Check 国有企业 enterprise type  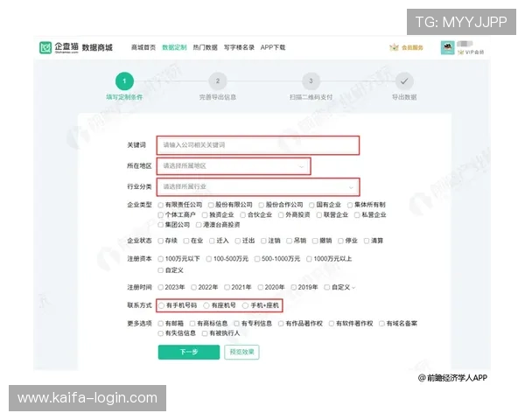point(311,205)
